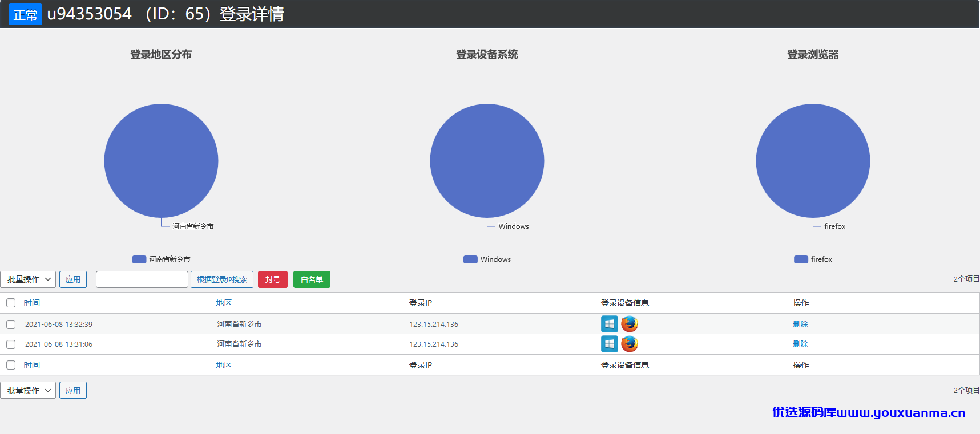Check the 2021-06-08 13:31:06 row checkbox
Viewport: 980px width, 434px height.
click(x=11, y=344)
